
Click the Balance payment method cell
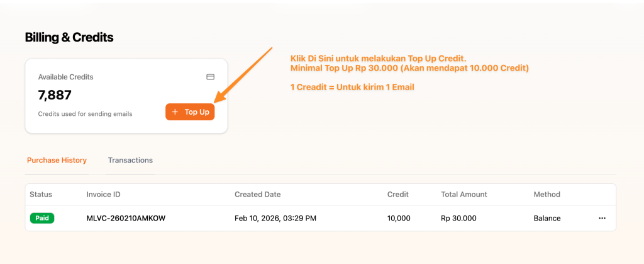point(547,218)
